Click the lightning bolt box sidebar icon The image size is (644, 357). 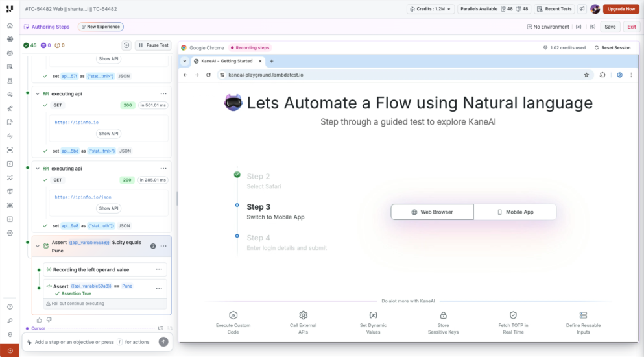10,164
